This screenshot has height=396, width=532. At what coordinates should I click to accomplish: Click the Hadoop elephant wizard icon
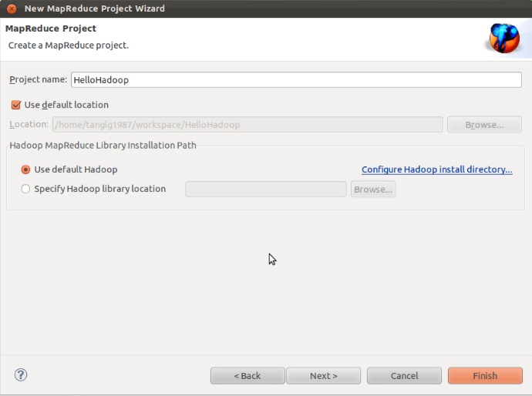pyautogui.click(x=504, y=38)
